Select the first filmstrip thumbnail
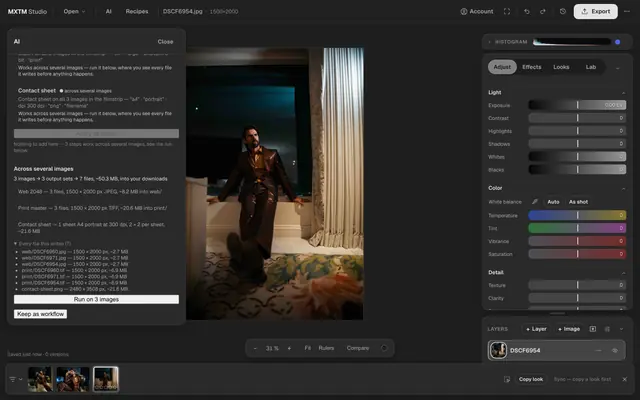The height and width of the screenshot is (400, 640). coord(40,379)
